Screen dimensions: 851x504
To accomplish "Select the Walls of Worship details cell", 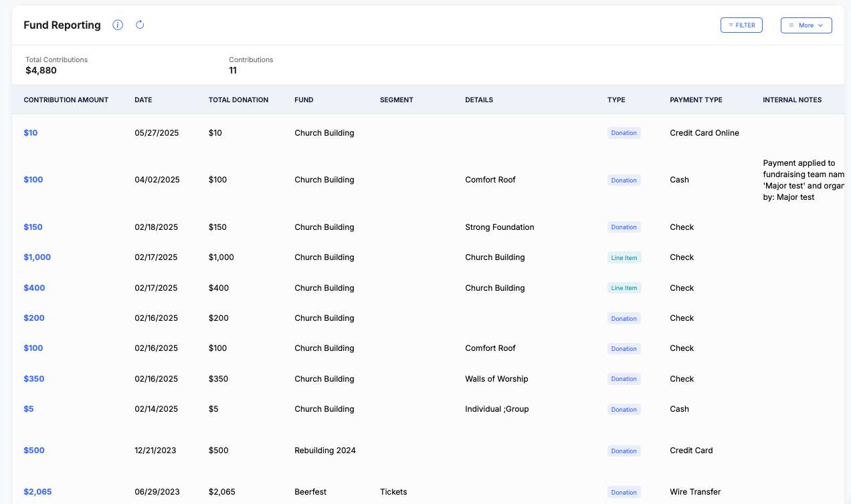I will pyautogui.click(x=496, y=379).
